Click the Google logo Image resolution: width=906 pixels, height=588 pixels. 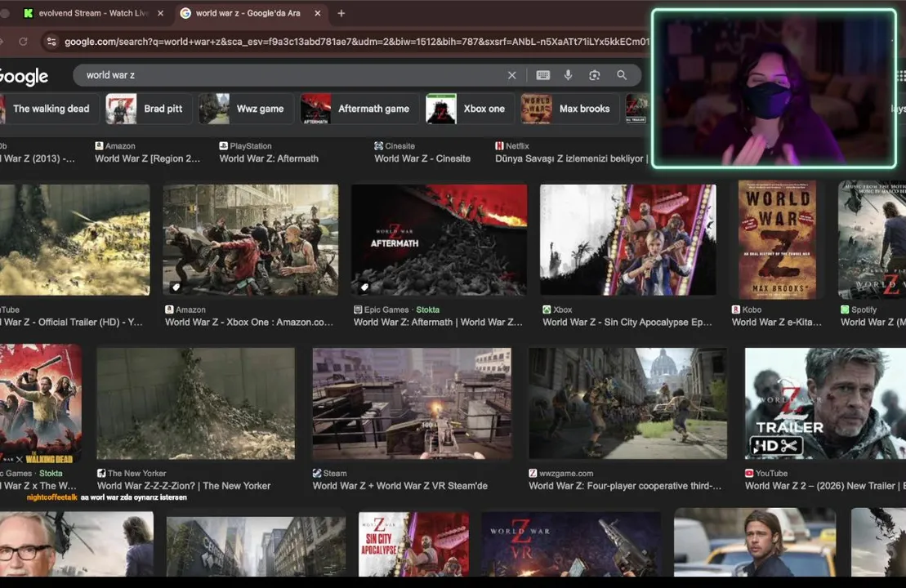(x=24, y=76)
